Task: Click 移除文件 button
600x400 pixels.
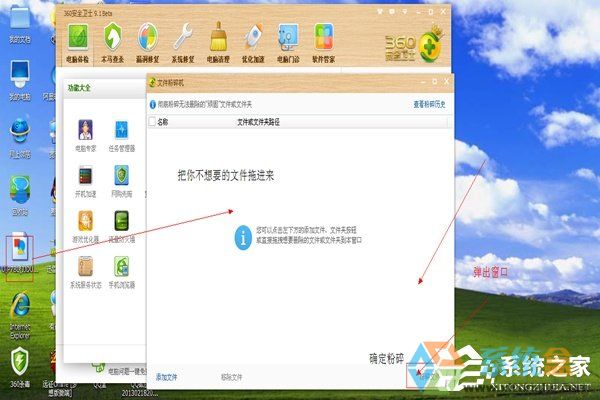Action: click(232, 377)
